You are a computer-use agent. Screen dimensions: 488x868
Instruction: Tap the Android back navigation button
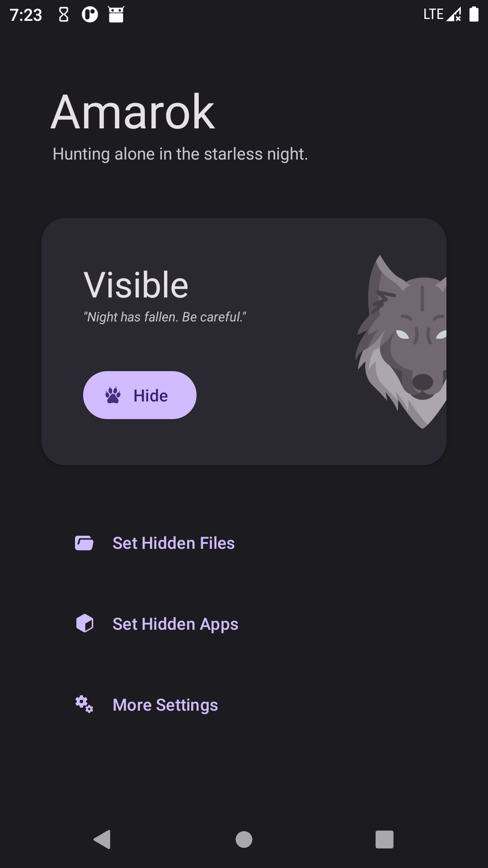(x=103, y=840)
